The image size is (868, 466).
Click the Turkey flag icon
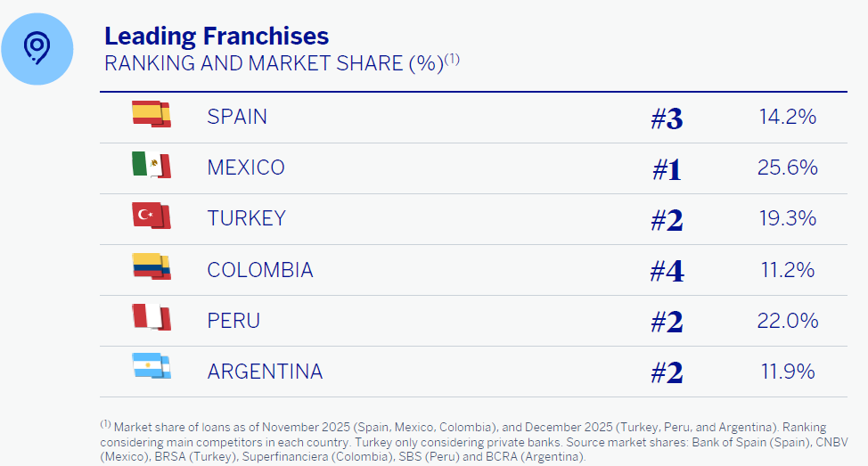[x=151, y=217]
